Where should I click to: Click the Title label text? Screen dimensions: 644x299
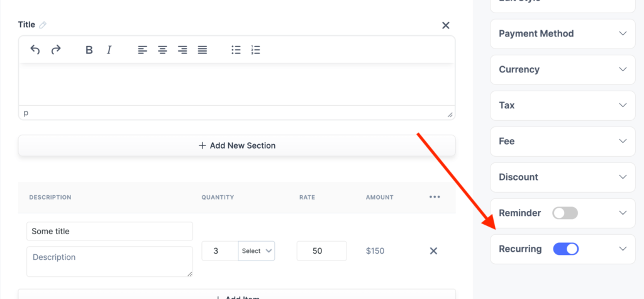(26, 25)
